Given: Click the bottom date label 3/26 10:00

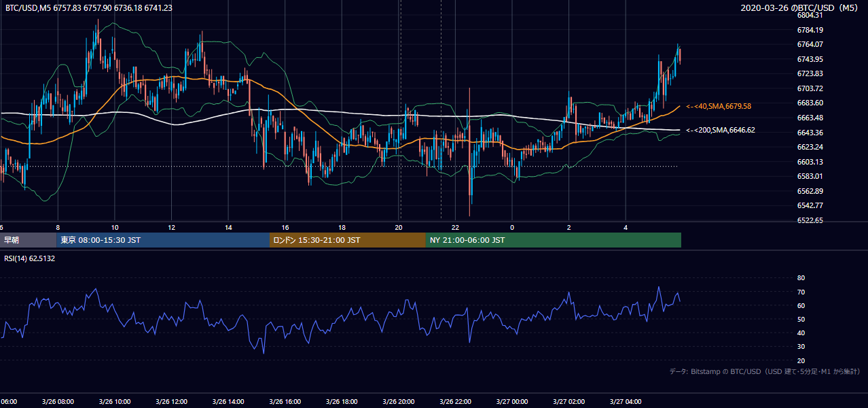Looking at the screenshot, I should pos(114,402).
